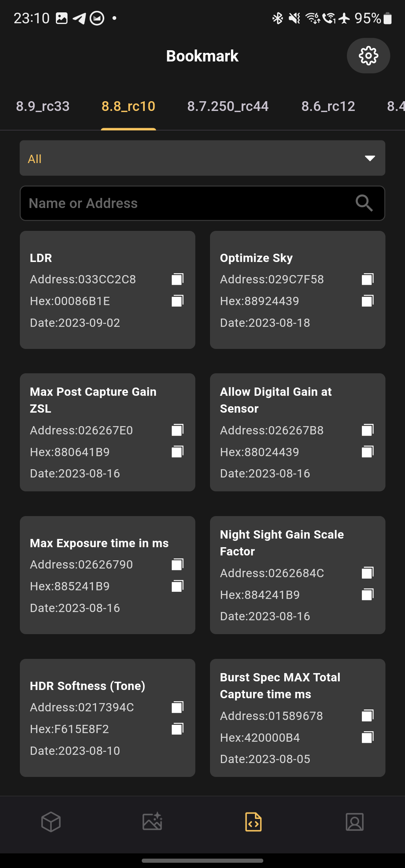The image size is (405, 868).
Task: Copy the Optimize Sky hex value
Action: tap(367, 301)
